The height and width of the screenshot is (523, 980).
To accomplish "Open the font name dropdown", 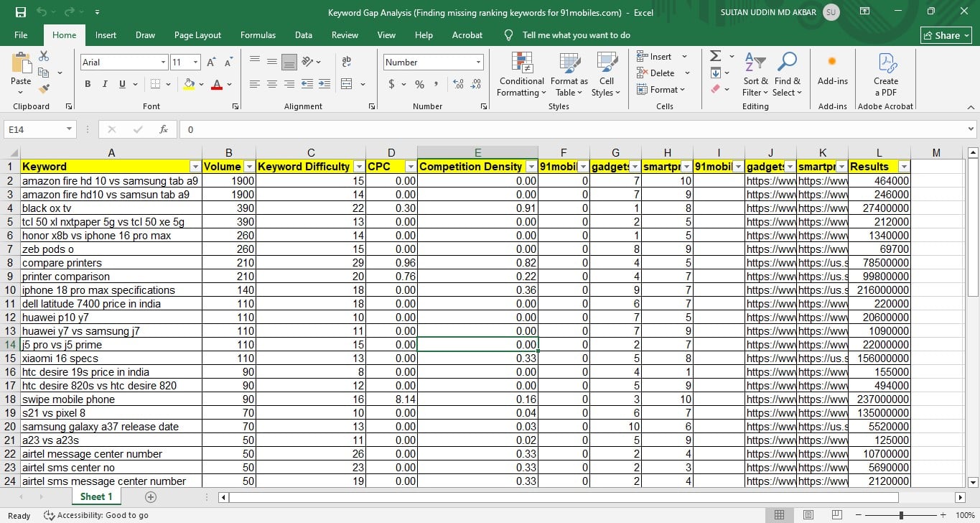I will coord(162,62).
